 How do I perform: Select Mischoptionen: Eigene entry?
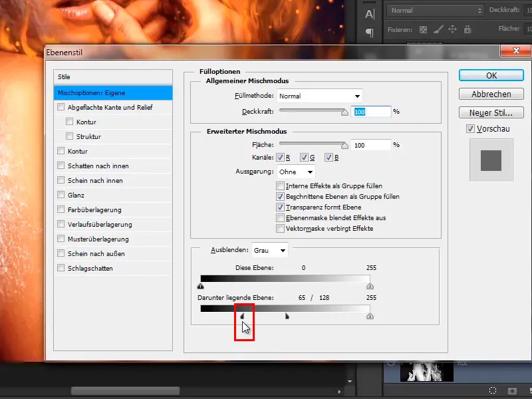tap(113, 93)
